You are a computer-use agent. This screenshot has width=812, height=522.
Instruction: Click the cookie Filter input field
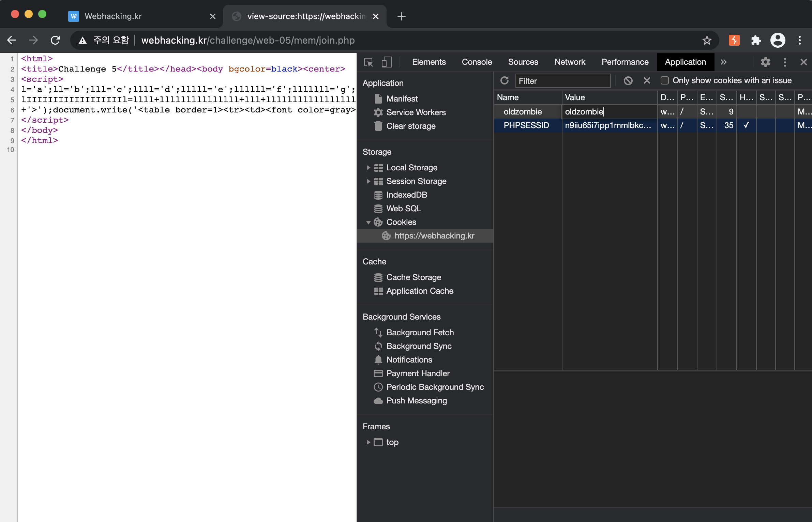(562, 81)
